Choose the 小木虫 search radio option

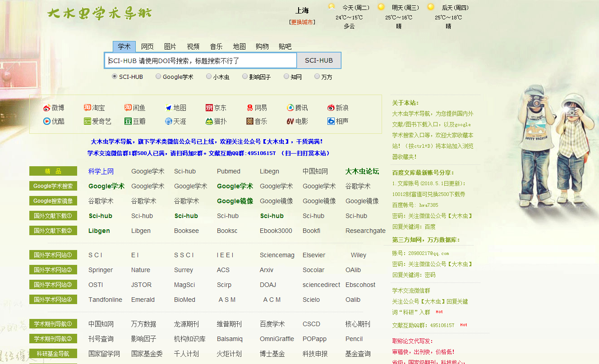(209, 77)
